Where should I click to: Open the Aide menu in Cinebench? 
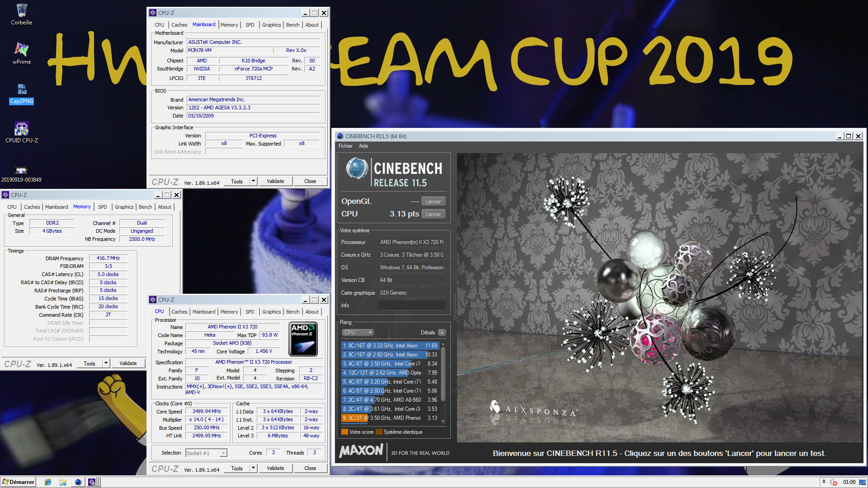(363, 146)
